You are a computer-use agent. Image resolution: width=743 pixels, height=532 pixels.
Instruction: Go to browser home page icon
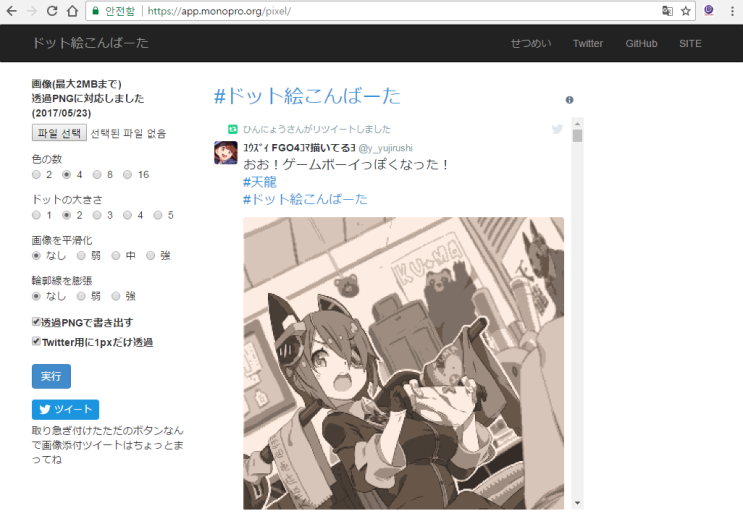[x=72, y=11]
